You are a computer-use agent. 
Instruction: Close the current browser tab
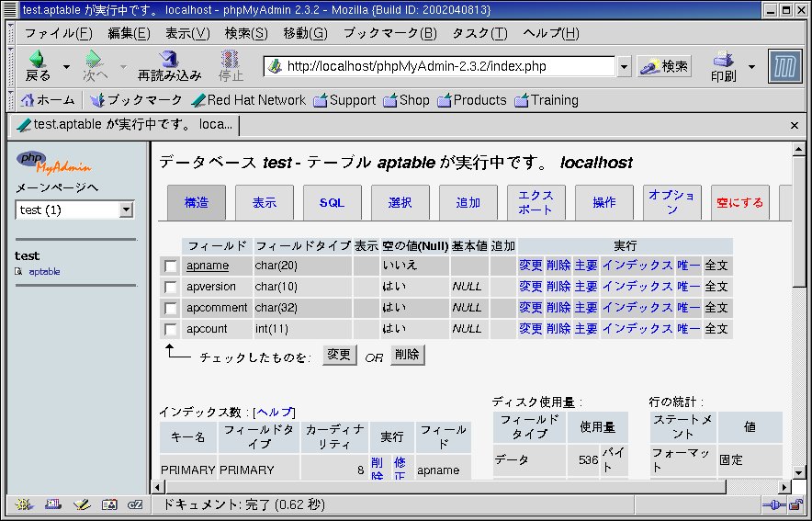tap(795, 125)
